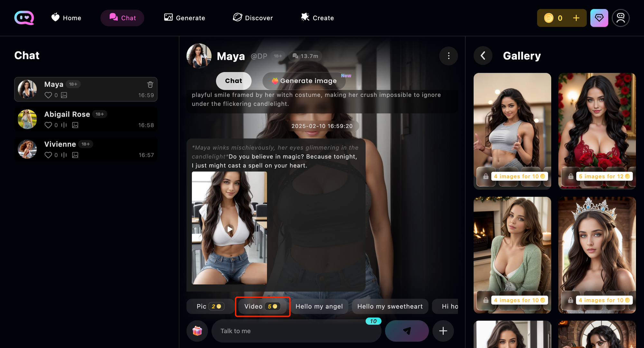Click the diamond VIP/premium icon
The height and width of the screenshot is (348, 644).
(600, 18)
